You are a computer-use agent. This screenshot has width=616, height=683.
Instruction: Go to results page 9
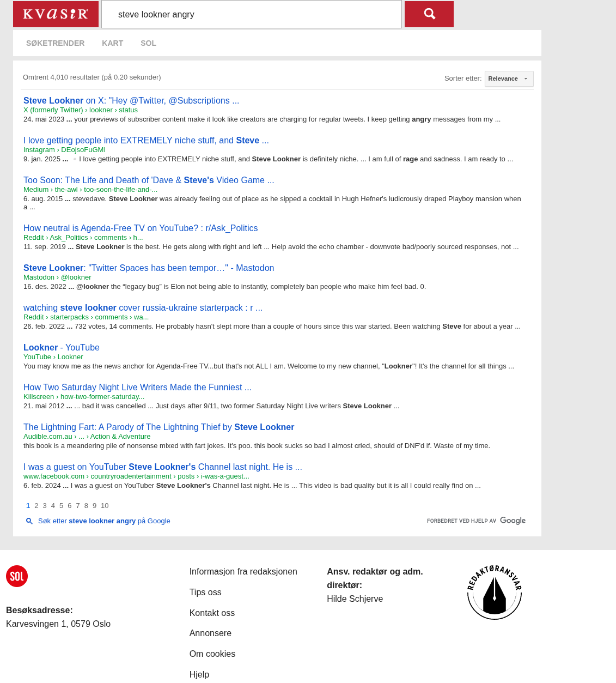94,506
